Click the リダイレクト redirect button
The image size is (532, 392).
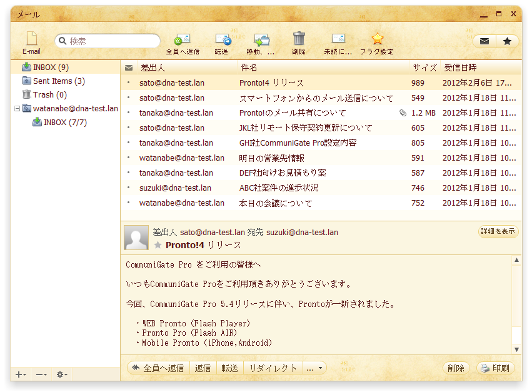pos(273,368)
